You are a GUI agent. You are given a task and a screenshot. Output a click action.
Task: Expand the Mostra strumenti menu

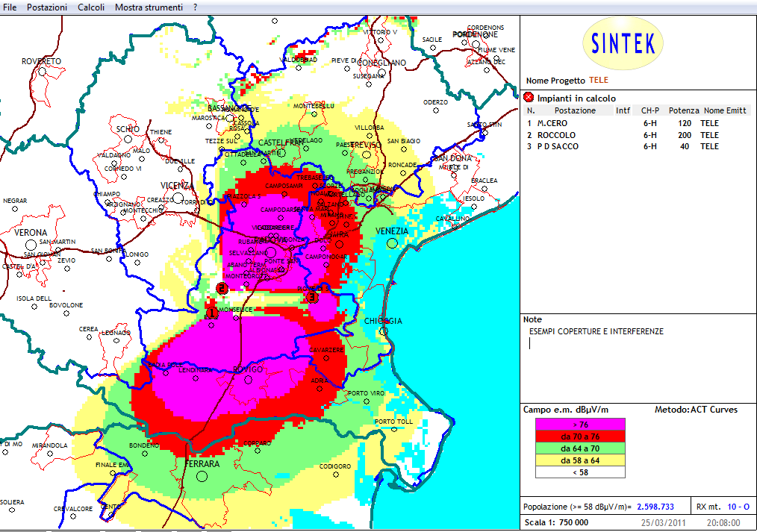149,7
